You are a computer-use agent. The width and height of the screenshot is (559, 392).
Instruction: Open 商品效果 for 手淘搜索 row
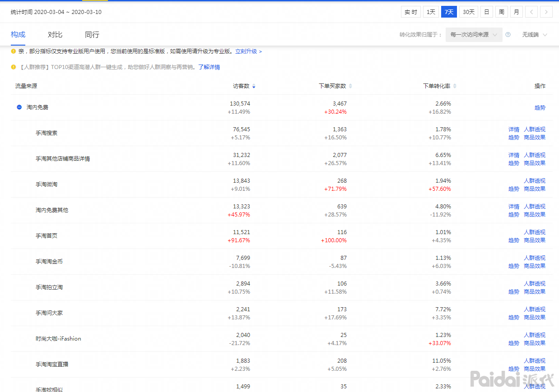tap(535, 138)
